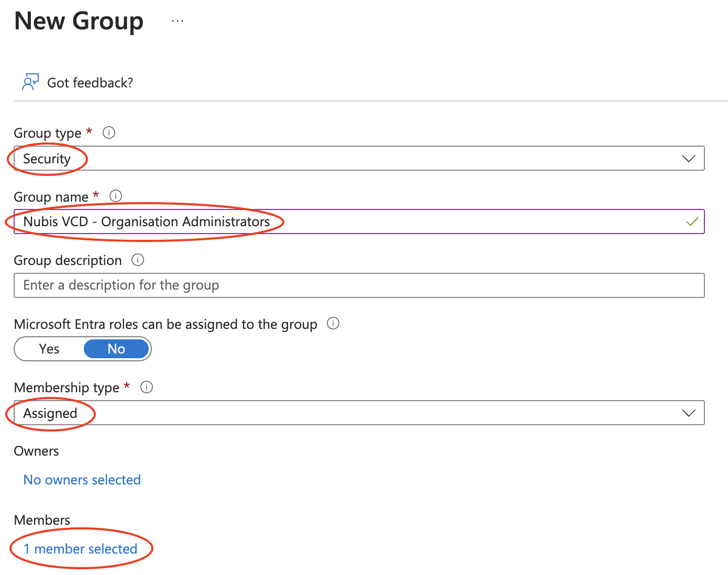Click the Membership type chevron arrow

[x=689, y=413]
